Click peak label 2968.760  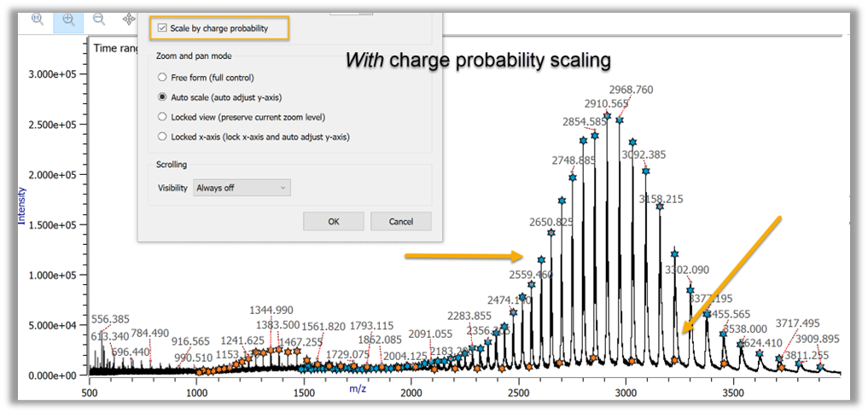click(x=631, y=89)
